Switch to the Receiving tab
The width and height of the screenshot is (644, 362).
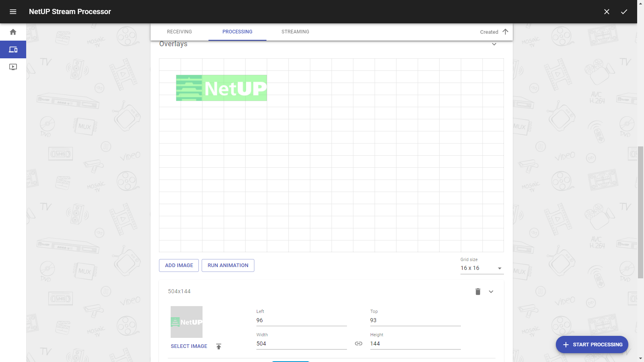coord(180,32)
